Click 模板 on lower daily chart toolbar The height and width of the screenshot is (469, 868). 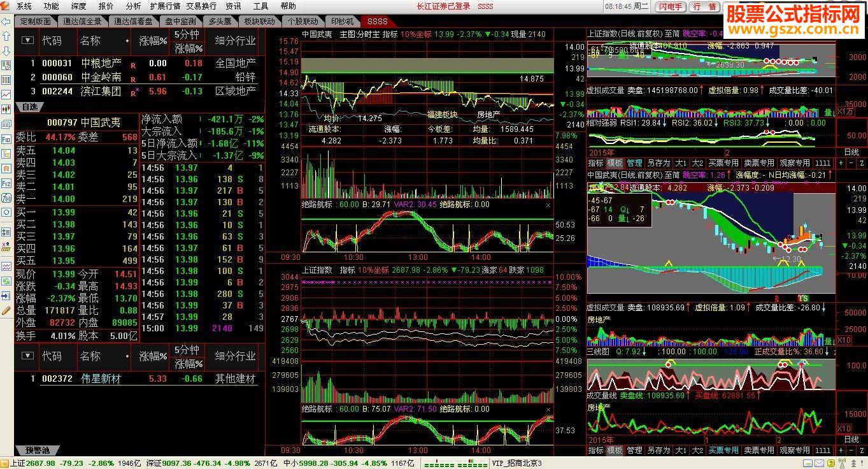pos(615,450)
